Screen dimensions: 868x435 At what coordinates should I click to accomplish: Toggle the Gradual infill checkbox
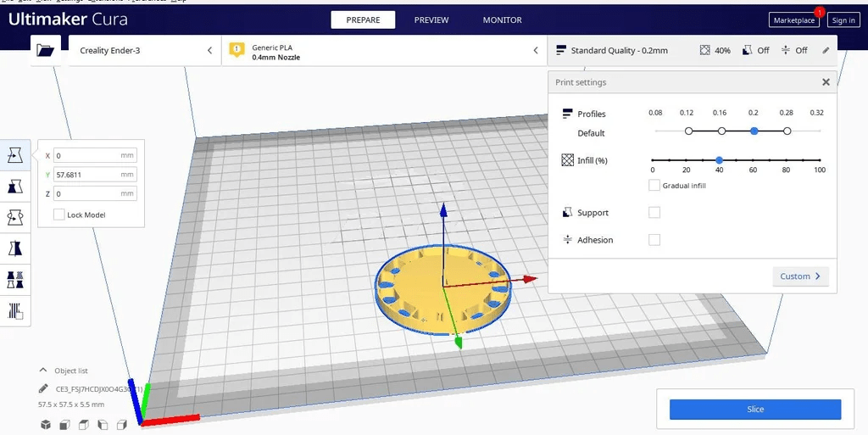coord(654,185)
